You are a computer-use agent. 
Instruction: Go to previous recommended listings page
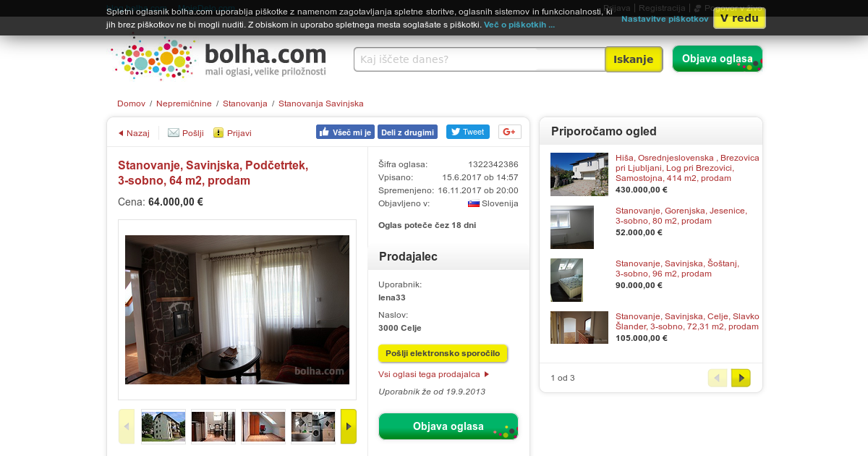tap(718, 378)
